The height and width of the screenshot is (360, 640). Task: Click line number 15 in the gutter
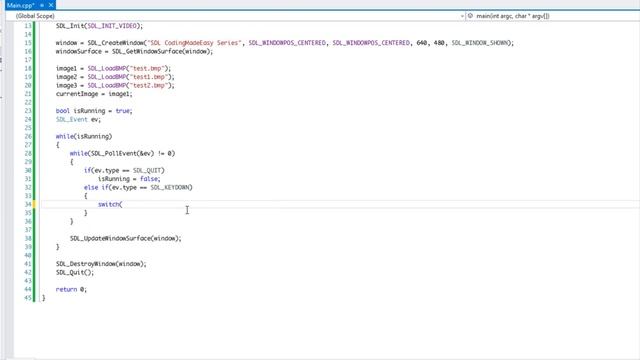pyautogui.click(x=28, y=43)
